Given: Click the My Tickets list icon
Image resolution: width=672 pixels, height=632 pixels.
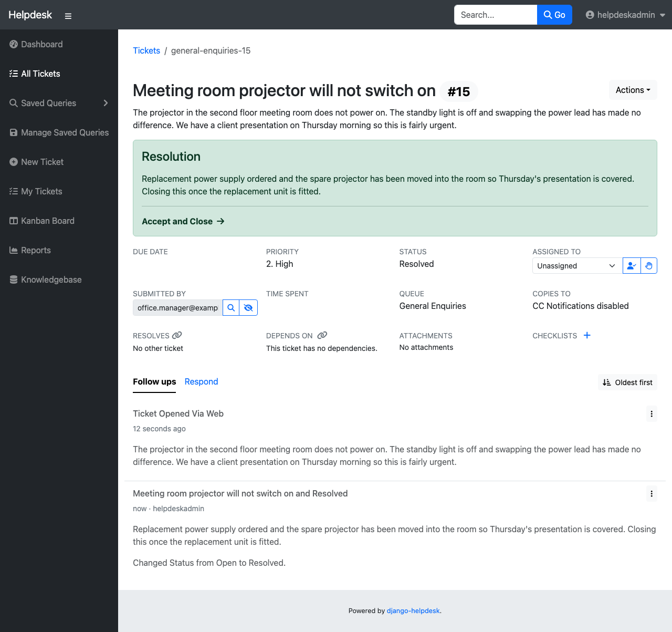Looking at the screenshot, I should [14, 191].
